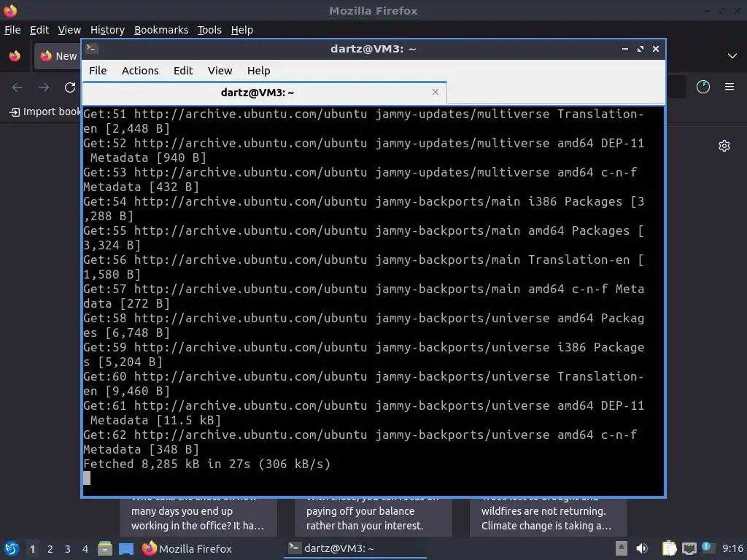Viewport: 747px width, 560px height.
Task: Expand Firefox list all tabs chevron
Action: 732,56
